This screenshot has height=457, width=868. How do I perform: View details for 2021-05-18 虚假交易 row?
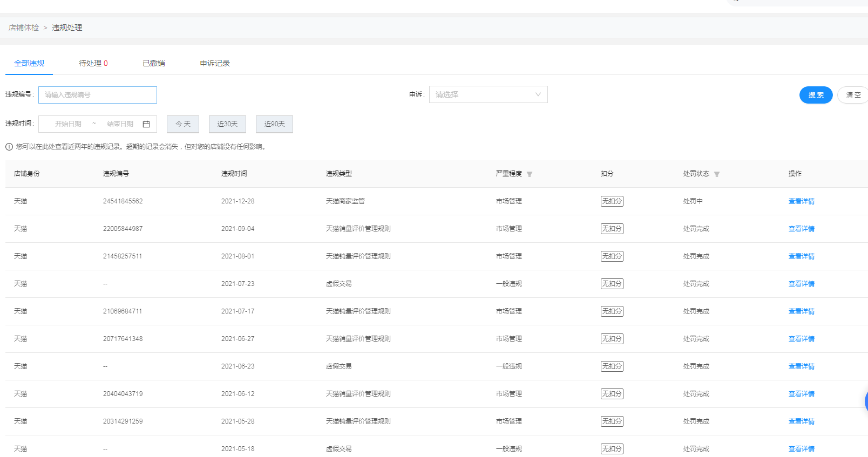(802, 449)
